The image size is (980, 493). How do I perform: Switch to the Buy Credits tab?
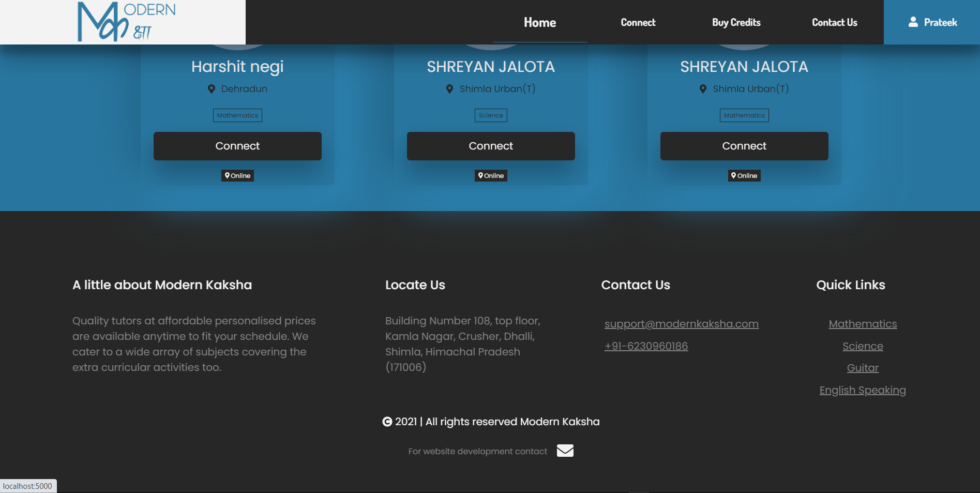click(x=736, y=22)
